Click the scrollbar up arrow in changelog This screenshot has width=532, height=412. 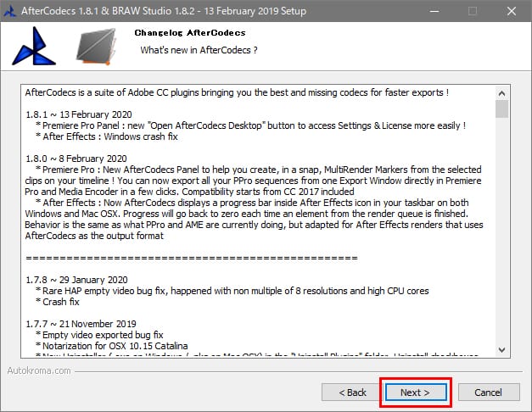click(501, 93)
